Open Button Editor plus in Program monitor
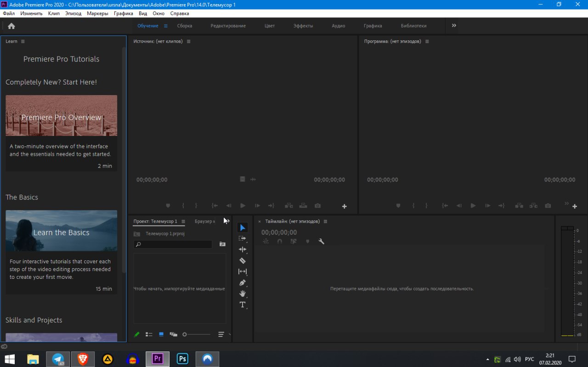Screen dimensions: 588x367 pos(575,207)
